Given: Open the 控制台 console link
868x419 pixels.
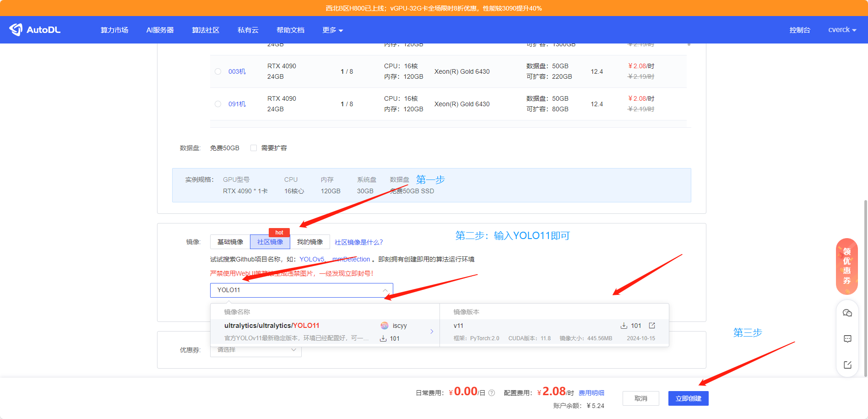Looking at the screenshot, I should click(800, 30).
